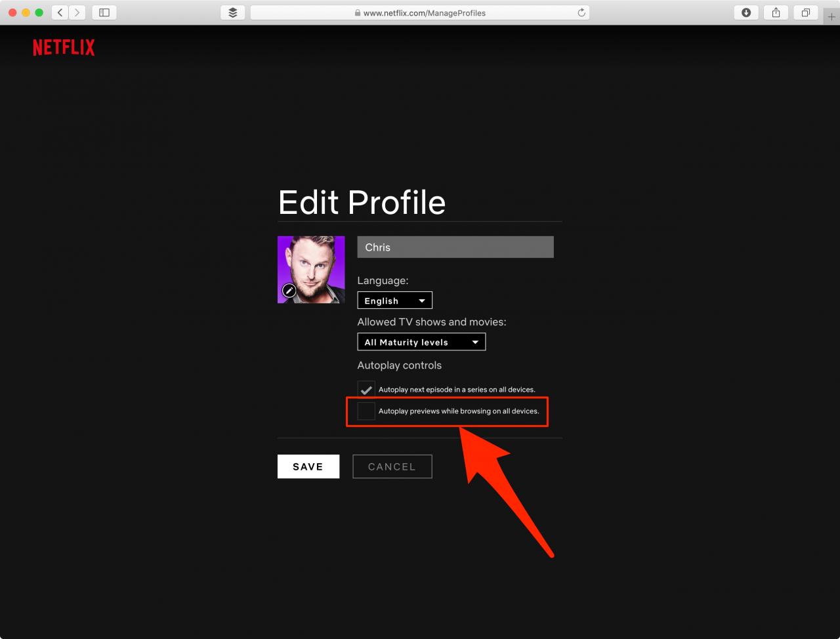Screen dimensions: 840x639
Task: Expand the All Maturity levels dropdown
Action: coord(421,342)
